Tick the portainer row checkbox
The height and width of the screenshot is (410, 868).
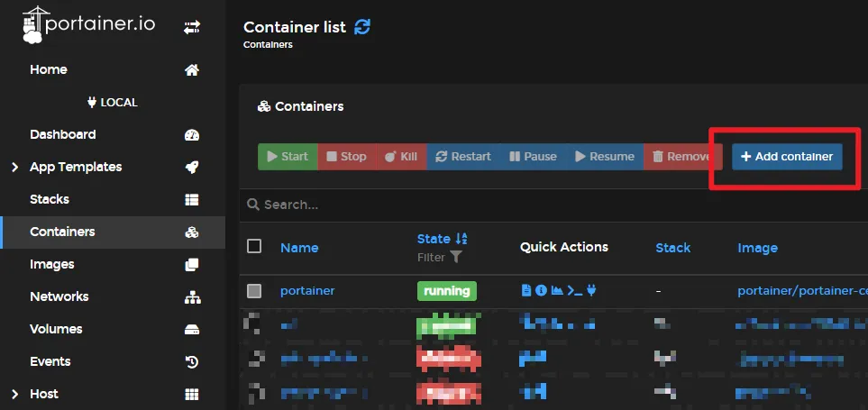pyautogui.click(x=254, y=291)
